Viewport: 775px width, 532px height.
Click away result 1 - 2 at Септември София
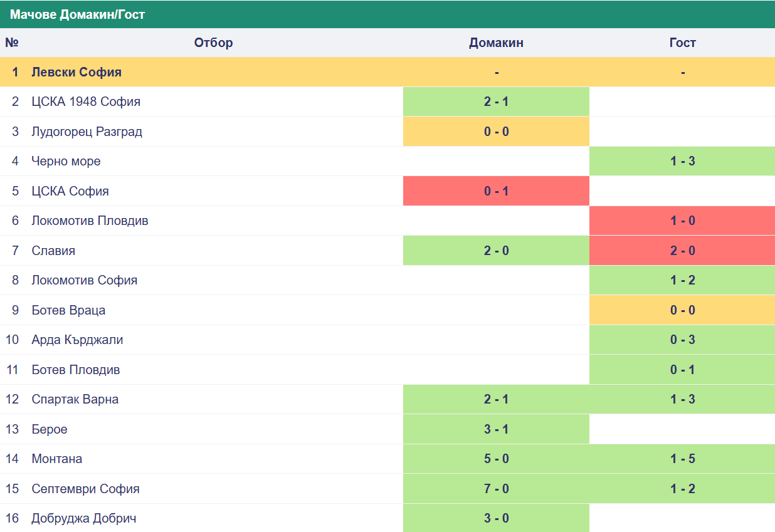point(682,489)
